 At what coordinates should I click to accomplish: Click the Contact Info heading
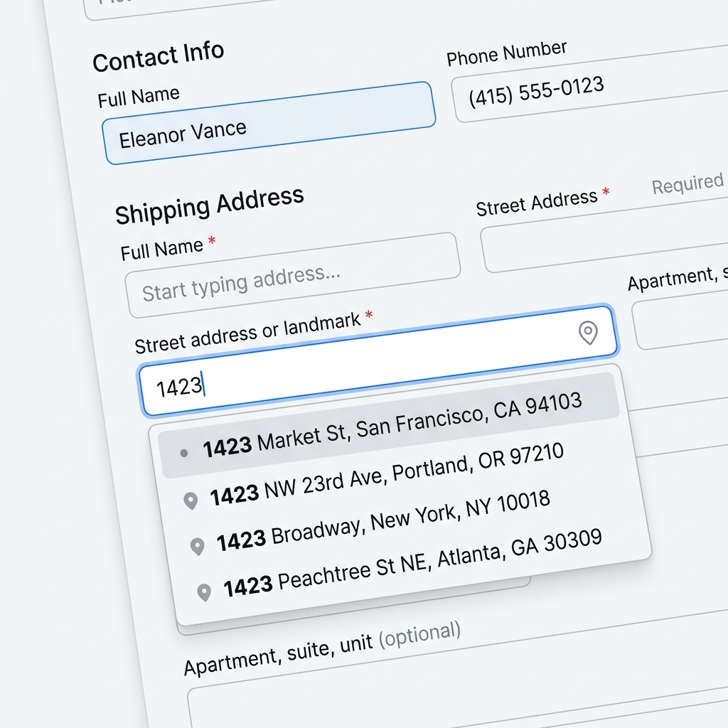click(159, 56)
